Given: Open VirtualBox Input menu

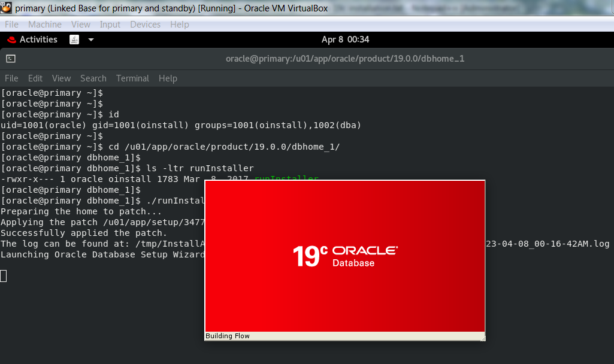Looking at the screenshot, I should click(x=110, y=25).
